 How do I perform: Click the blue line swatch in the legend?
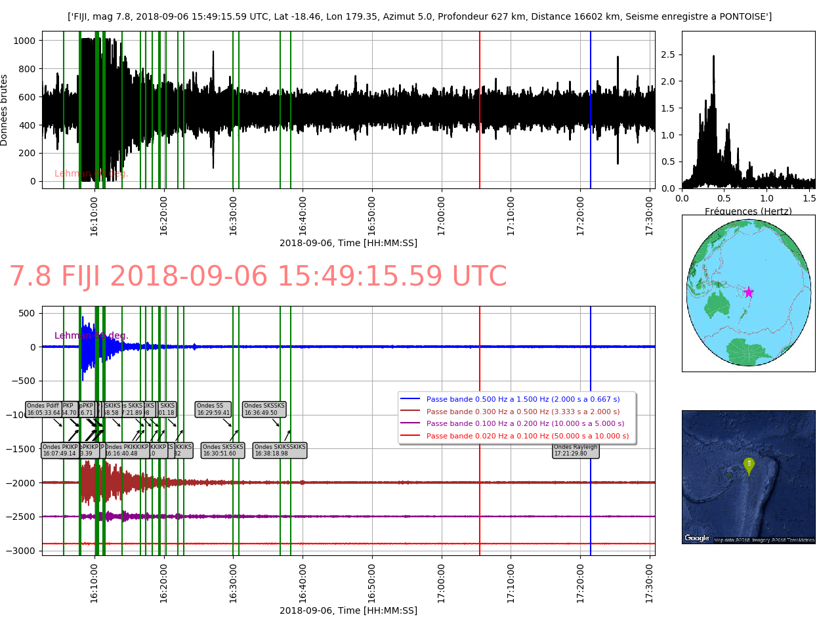click(x=410, y=399)
